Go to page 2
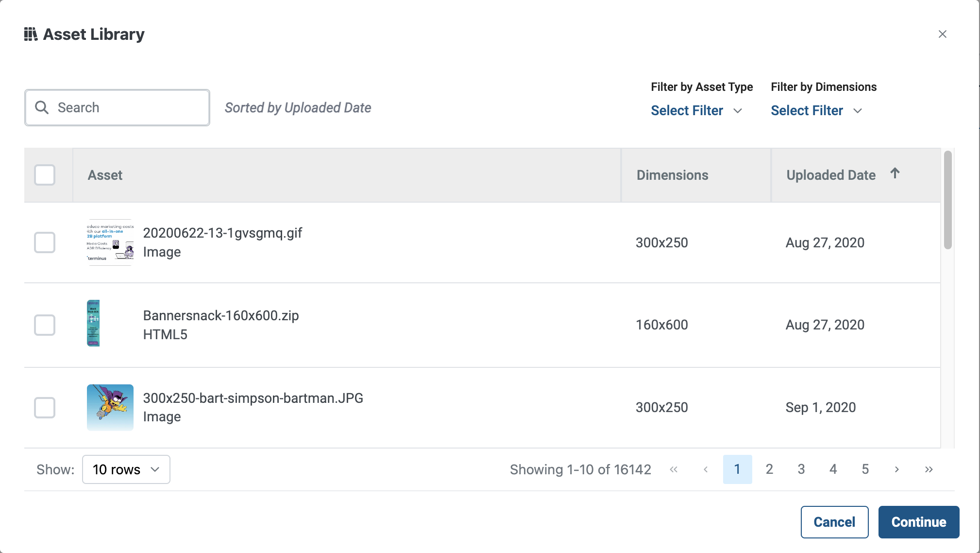Viewport: 980px width, 553px height. (x=769, y=469)
